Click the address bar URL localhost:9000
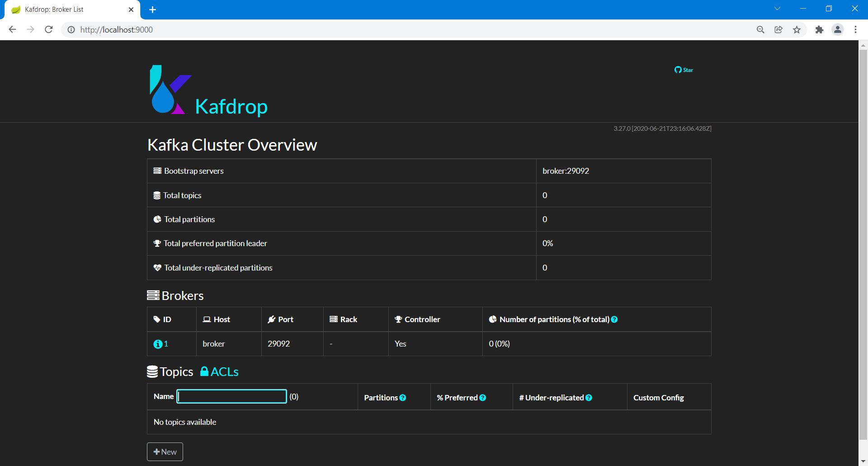The image size is (868, 466). tap(117, 30)
